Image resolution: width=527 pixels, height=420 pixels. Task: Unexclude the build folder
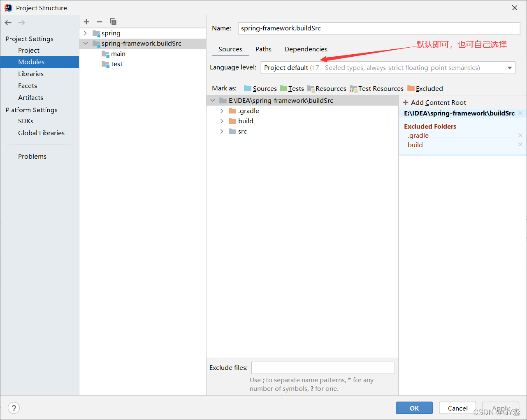(x=520, y=144)
